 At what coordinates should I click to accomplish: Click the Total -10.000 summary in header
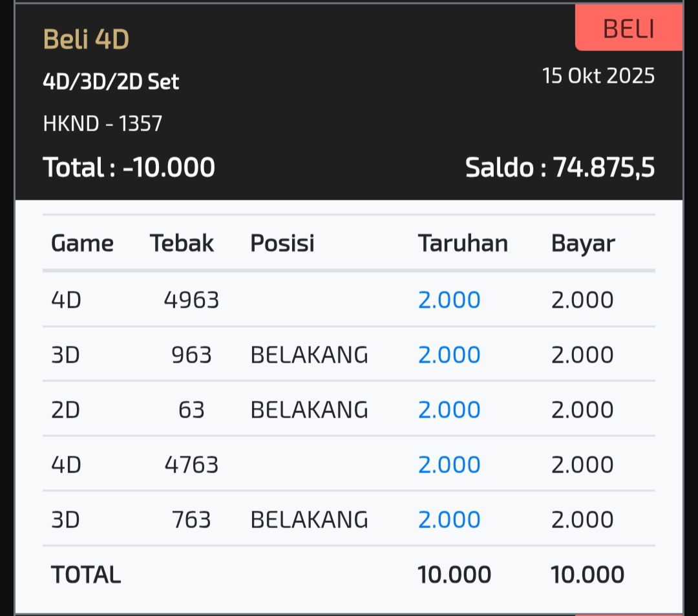tap(129, 168)
